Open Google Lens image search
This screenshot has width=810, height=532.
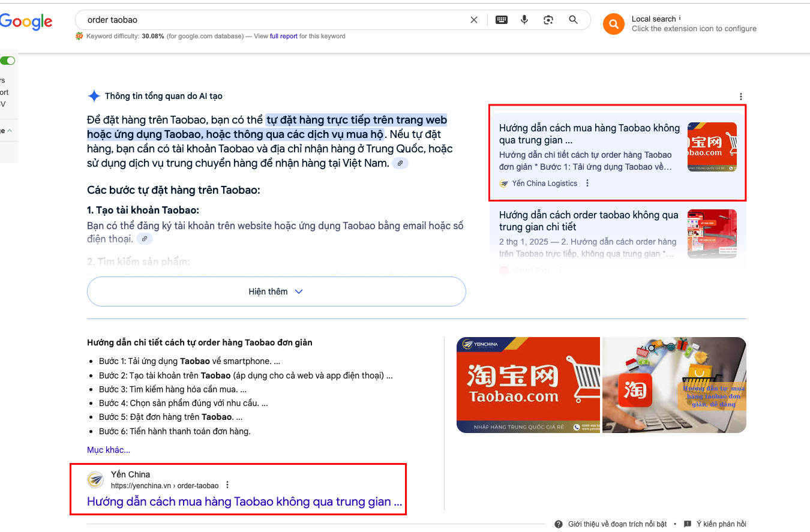[548, 20]
